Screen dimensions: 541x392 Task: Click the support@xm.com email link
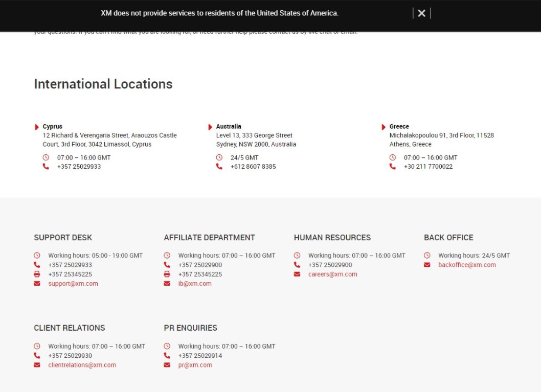73,284
